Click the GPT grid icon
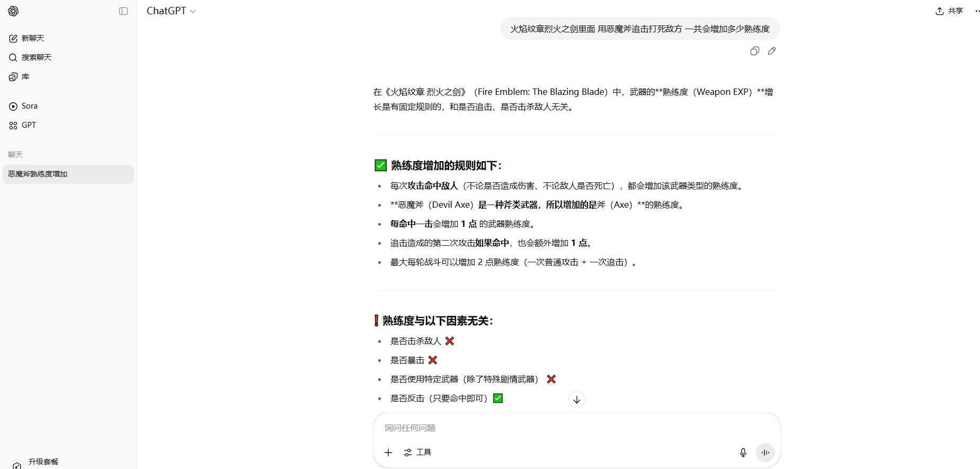The width and height of the screenshot is (980, 469). click(13, 126)
